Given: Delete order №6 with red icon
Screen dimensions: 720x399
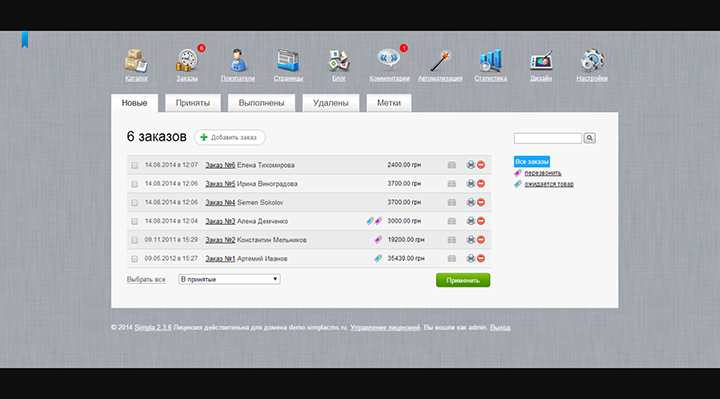Looking at the screenshot, I should pyautogui.click(x=481, y=165).
